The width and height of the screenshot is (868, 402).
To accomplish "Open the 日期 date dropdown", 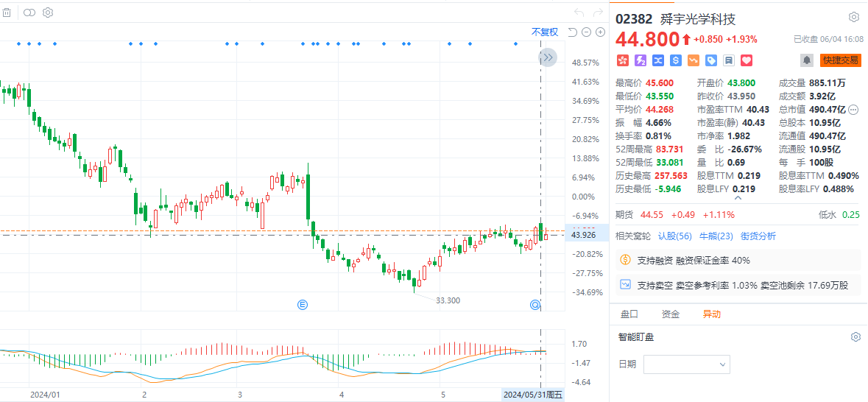I will click(686, 364).
